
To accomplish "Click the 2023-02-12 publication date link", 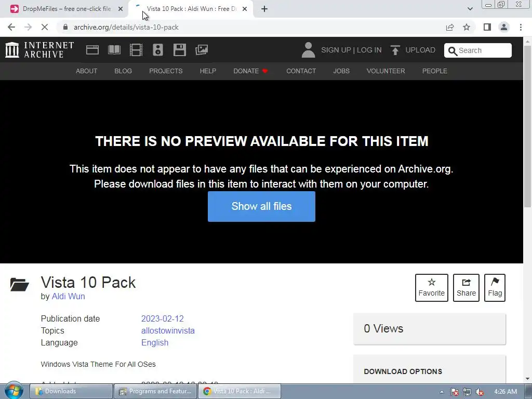I will pos(162,318).
